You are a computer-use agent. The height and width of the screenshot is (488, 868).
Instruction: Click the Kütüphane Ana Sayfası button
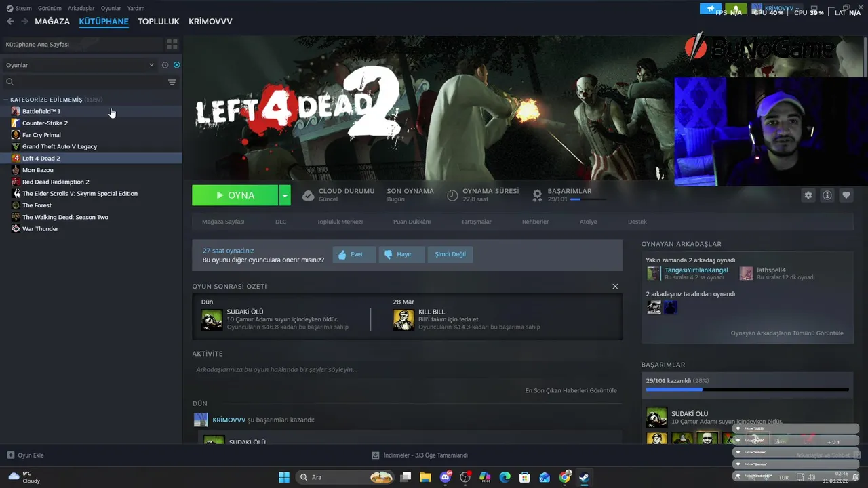coord(81,44)
